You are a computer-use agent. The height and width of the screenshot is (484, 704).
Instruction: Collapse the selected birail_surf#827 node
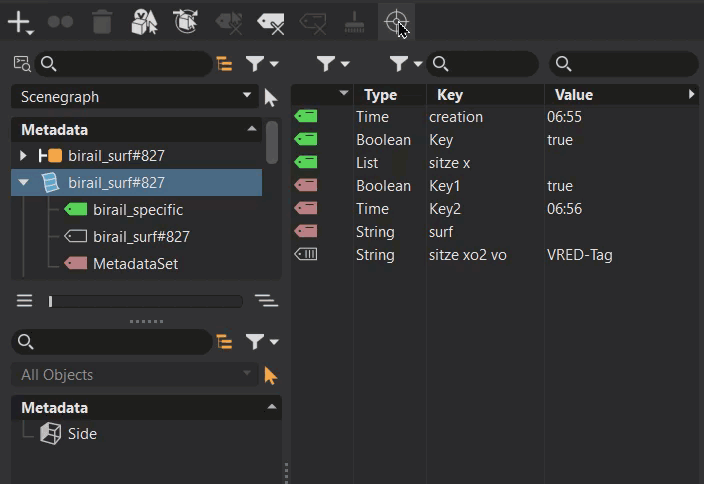point(23,183)
